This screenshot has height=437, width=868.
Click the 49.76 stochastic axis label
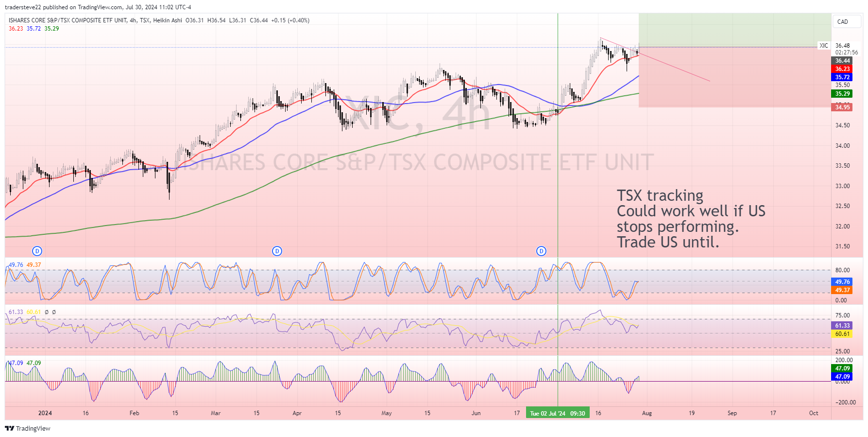pos(842,282)
